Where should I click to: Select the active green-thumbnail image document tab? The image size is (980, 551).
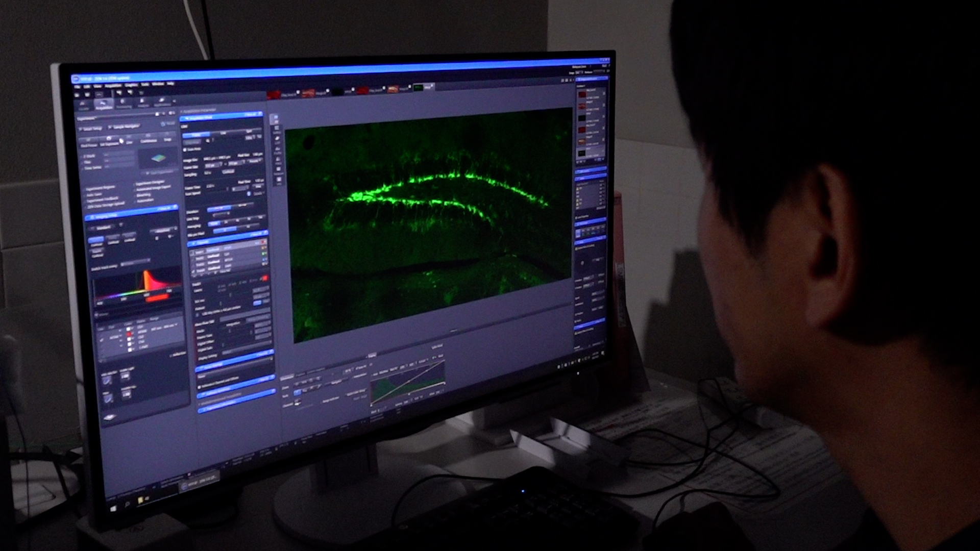[x=423, y=87]
